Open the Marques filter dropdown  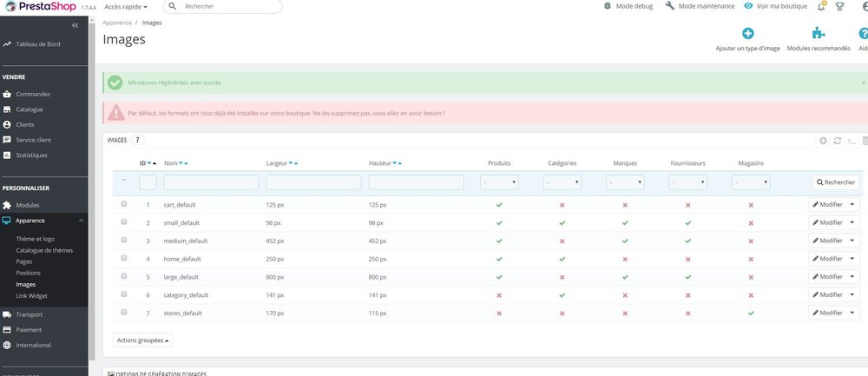(x=625, y=182)
